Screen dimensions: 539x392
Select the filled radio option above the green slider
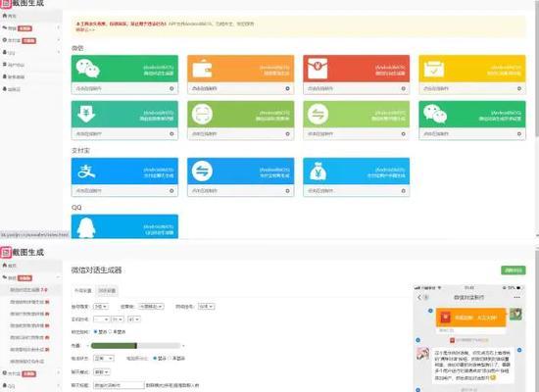(x=96, y=332)
